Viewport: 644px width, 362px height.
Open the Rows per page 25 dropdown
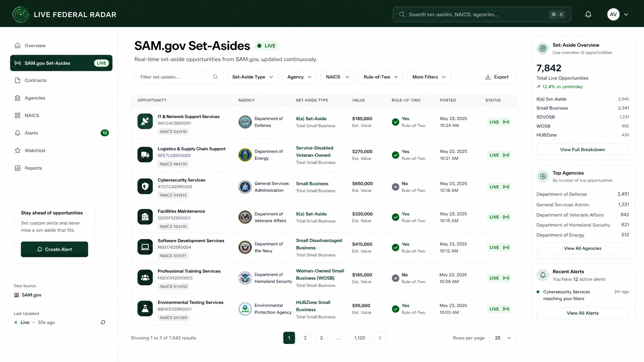[x=503, y=338]
